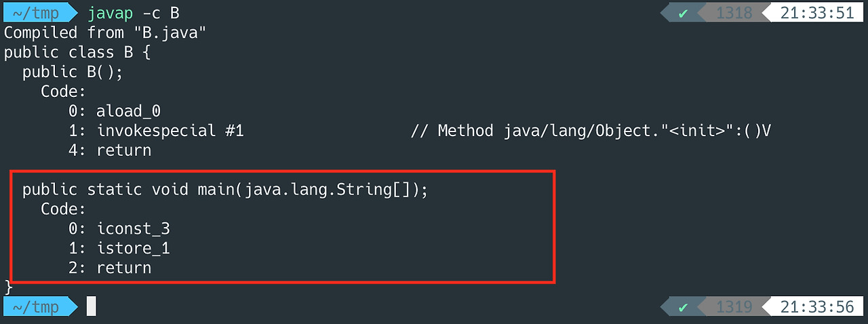This screenshot has width=868, height=324.
Task: Click the green checkmark beside history number 1319
Action: coord(683,307)
